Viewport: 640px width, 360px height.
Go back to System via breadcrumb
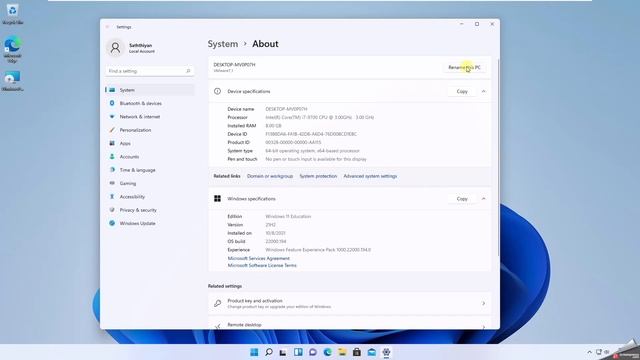point(223,44)
